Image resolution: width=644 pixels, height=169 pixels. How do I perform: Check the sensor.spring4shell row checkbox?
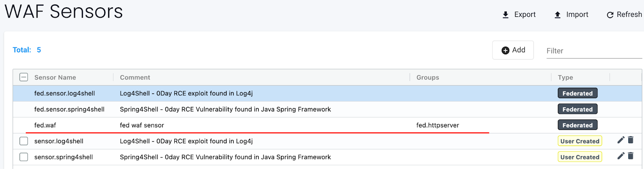pos(24,157)
